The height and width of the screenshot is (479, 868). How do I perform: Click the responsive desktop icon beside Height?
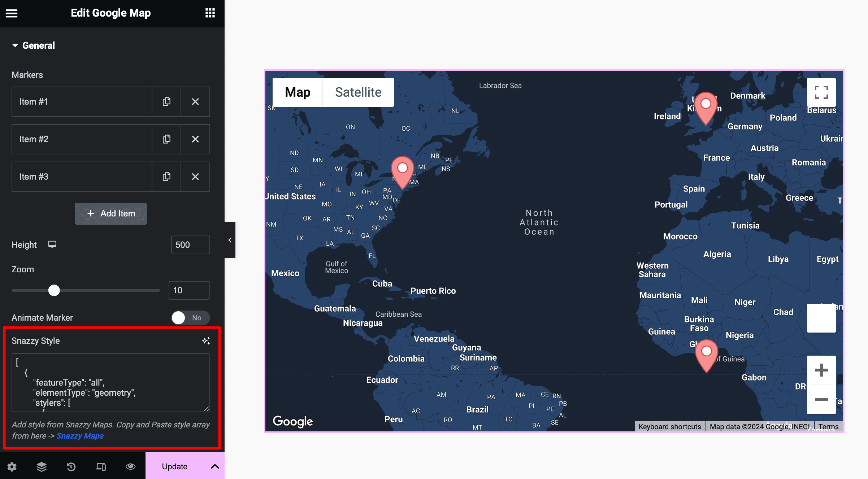click(x=52, y=245)
